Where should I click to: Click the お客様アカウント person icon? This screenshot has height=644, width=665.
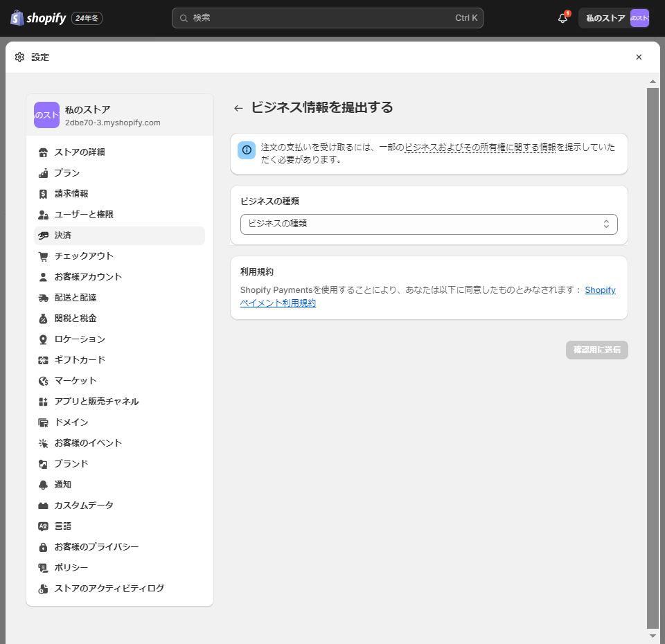43,277
